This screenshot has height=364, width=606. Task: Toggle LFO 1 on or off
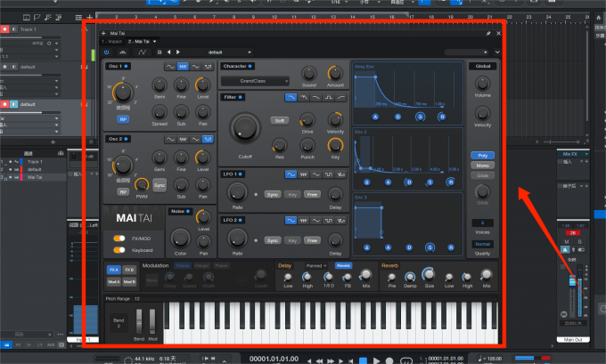click(x=240, y=174)
